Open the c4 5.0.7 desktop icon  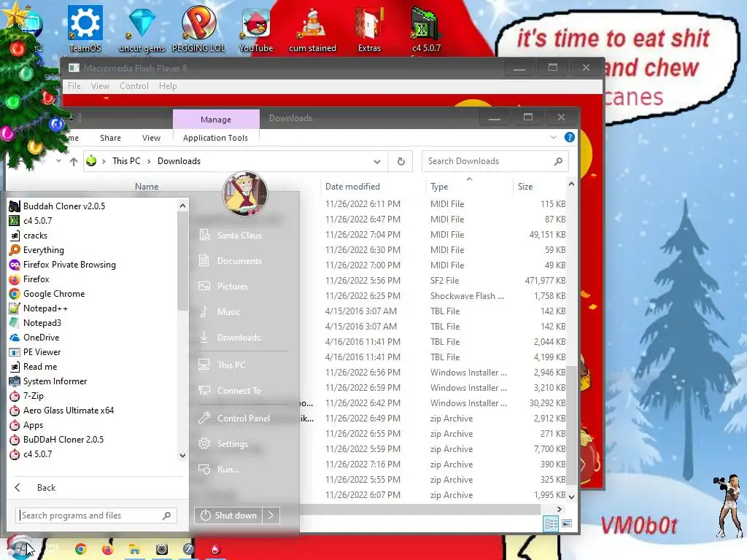coord(426,28)
